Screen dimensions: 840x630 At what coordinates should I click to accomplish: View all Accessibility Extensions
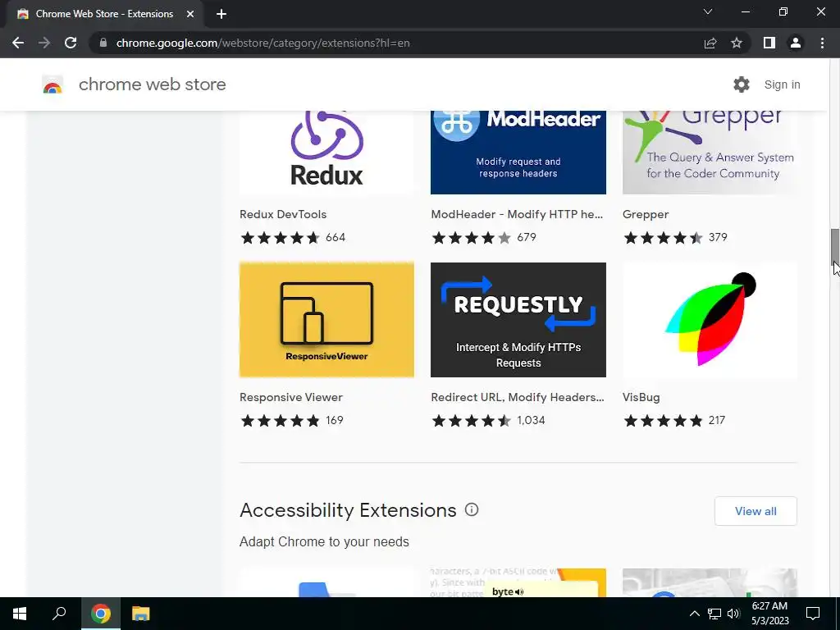[x=756, y=511]
